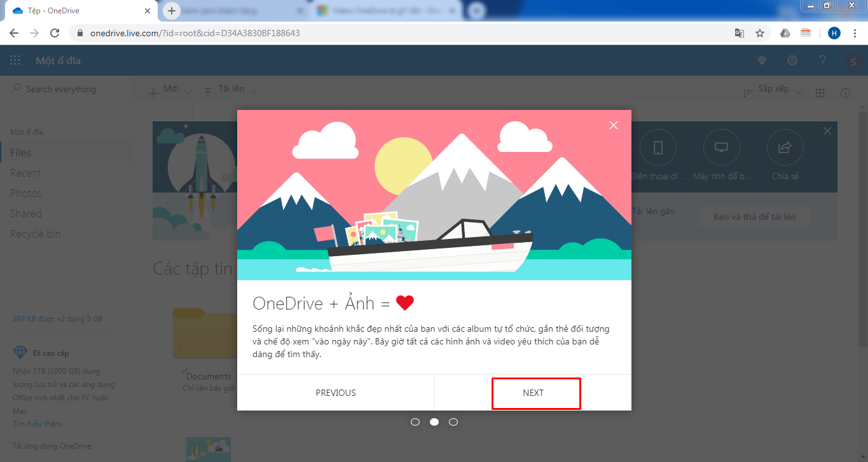This screenshot has width=868, height=462.
Task: Click Kéo và thả để tải lên button
Action: click(x=755, y=217)
